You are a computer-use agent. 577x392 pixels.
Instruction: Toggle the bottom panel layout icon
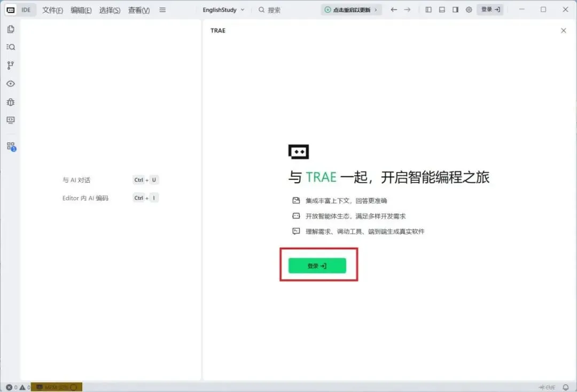point(442,10)
